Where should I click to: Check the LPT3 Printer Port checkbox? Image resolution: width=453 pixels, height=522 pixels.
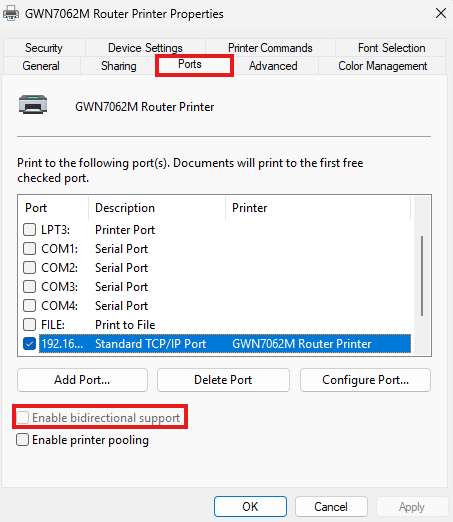coord(29,230)
